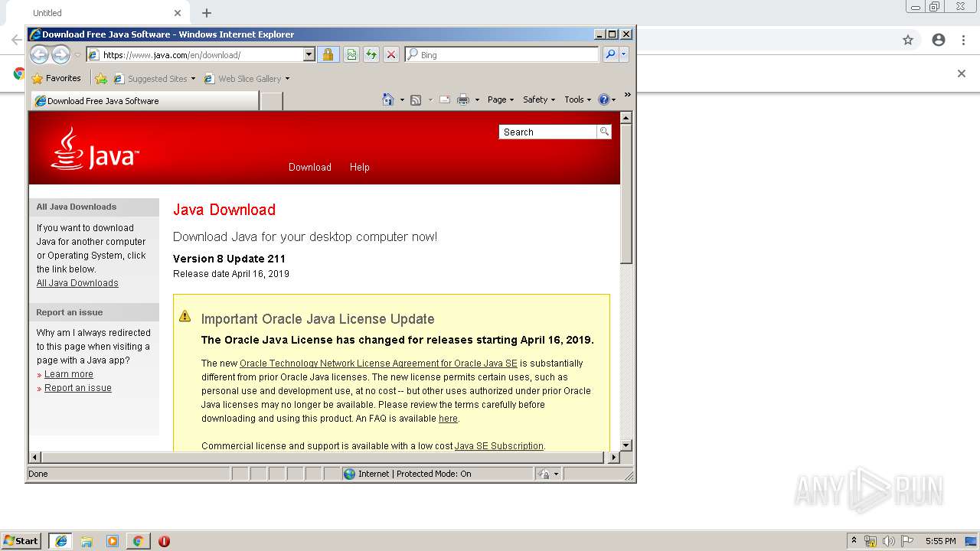Open Suggested Sites on Favorites bar
Image resolution: width=980 pixels, height=551 pixels.
154,78
